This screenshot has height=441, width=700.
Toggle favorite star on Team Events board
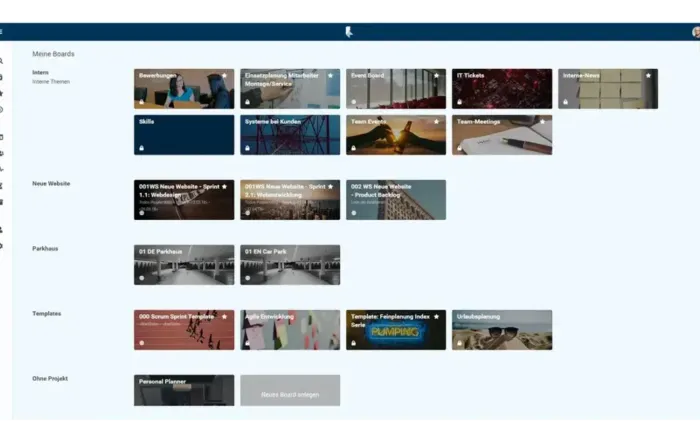tap(437, 121)
